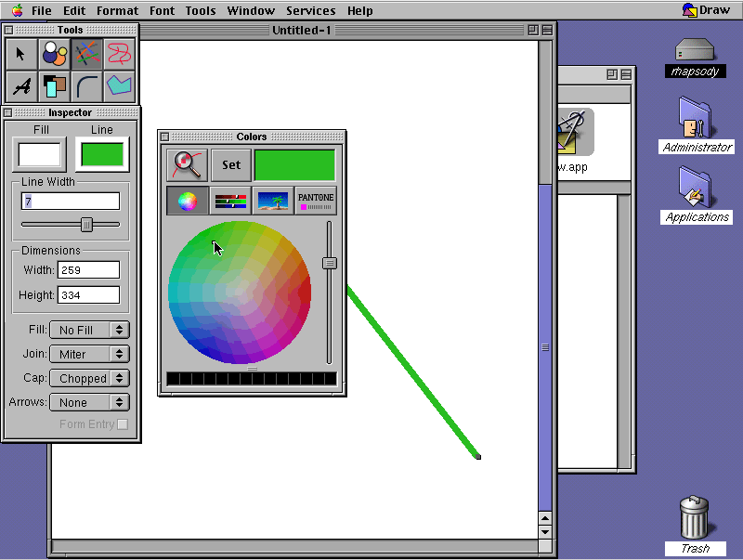Click the line's endpoint handle on canvas
This screenshot has width=743, height=560.
478,457
